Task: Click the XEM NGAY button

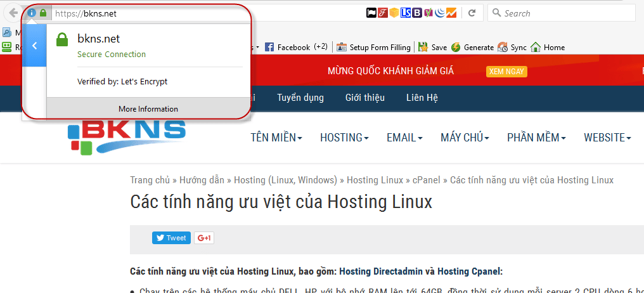Action: [506, 72]
